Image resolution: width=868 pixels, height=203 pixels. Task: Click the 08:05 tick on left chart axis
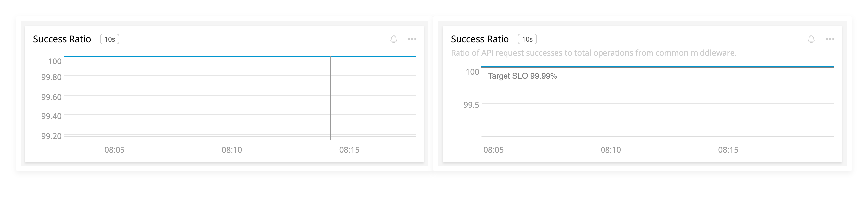click(114, 150)
